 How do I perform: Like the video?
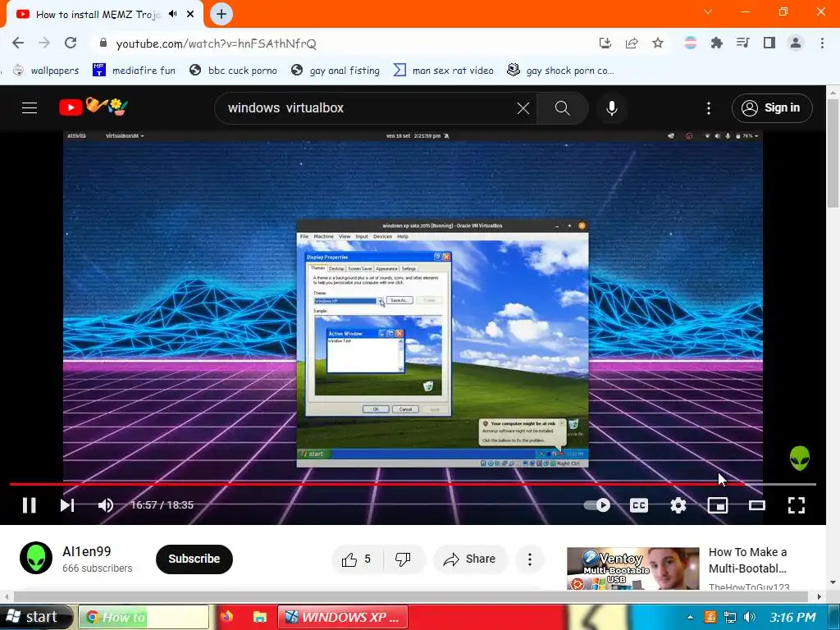[x=356, y=559]
